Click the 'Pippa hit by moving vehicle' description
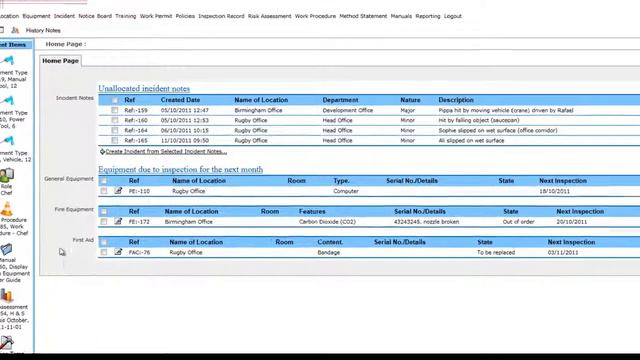Image resolution: width=640 pixels, height=360 pixels. [x=506, y=110]
